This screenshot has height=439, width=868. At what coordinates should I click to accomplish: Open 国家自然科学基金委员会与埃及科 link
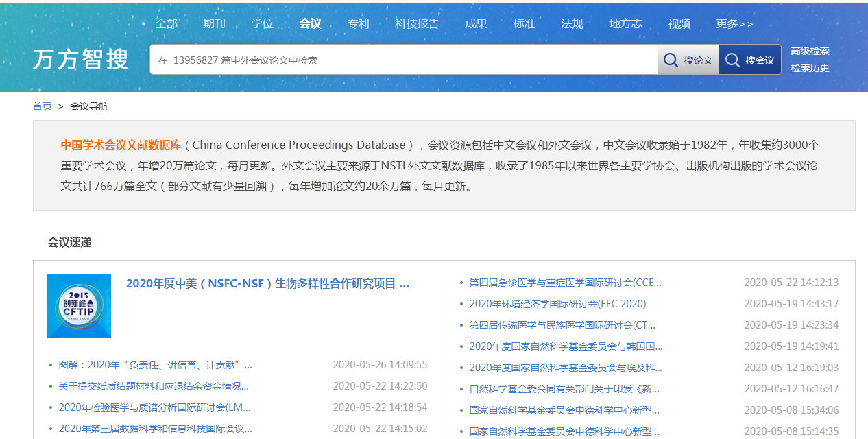point(566,368)
